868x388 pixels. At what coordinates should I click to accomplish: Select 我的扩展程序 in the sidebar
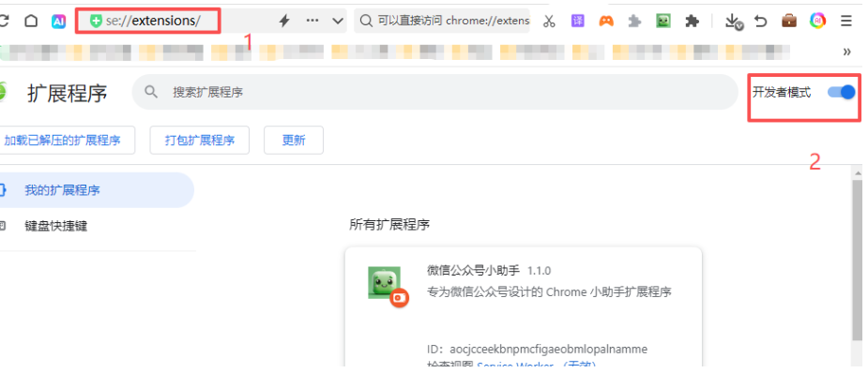(x=62, y=190)
